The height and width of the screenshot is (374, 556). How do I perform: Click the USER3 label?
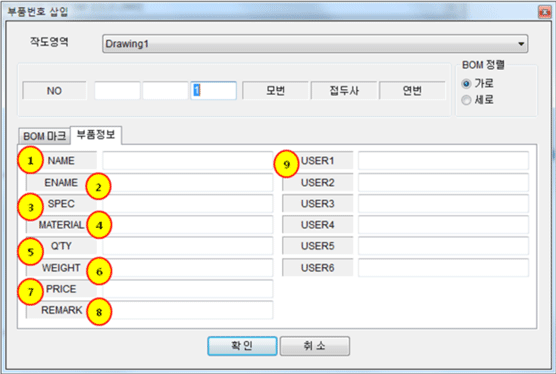click(x=318, y=204)
